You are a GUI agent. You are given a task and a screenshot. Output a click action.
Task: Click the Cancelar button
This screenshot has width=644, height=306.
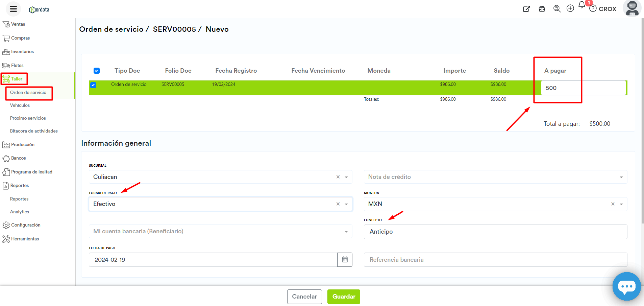point(304,297)
